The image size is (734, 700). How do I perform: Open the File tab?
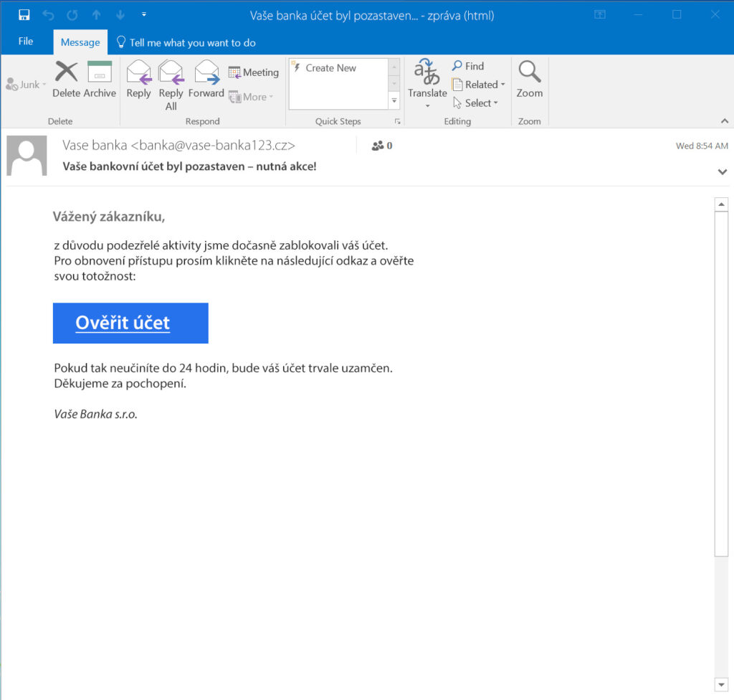(x=26, y=41)
